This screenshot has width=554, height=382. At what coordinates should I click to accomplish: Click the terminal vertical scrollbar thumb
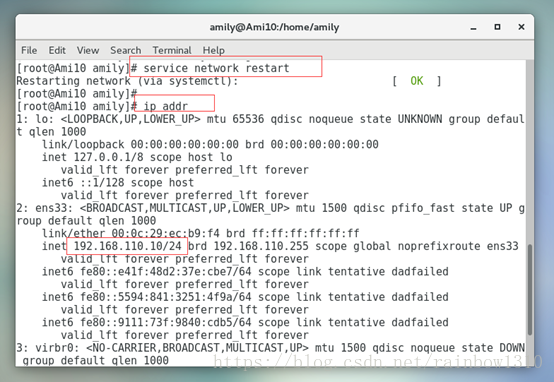point(529,289)
